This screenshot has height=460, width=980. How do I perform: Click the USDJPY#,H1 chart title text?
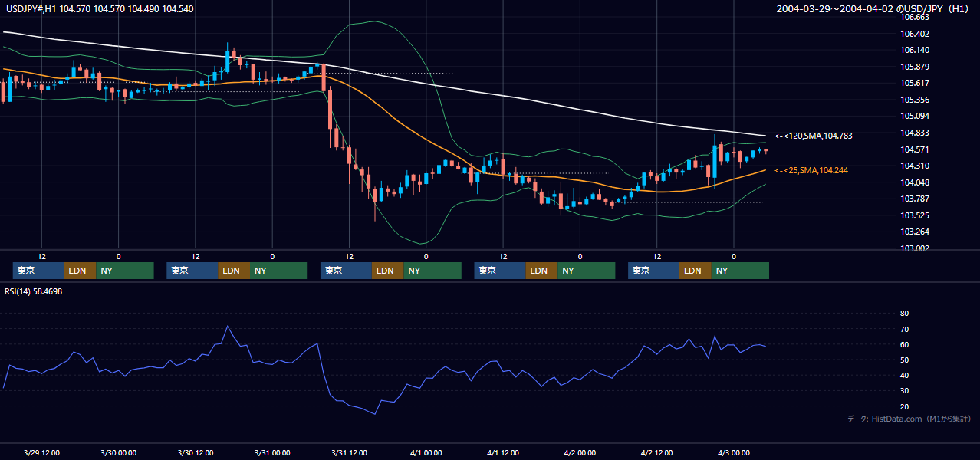100,8
